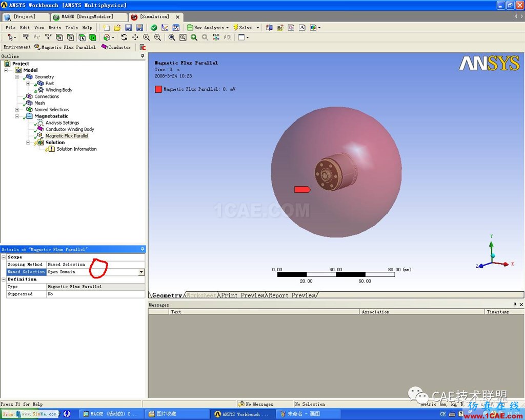Click the Scoping Method 'Named Selection' field
Screen dimensions: 525x420
click(x=95, y=265)
